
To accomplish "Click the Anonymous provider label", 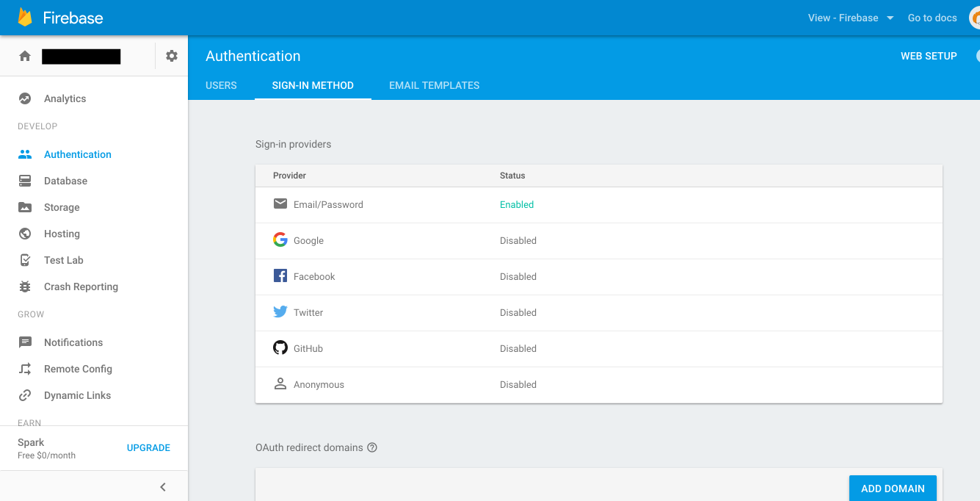I will (x=319, y=384).
